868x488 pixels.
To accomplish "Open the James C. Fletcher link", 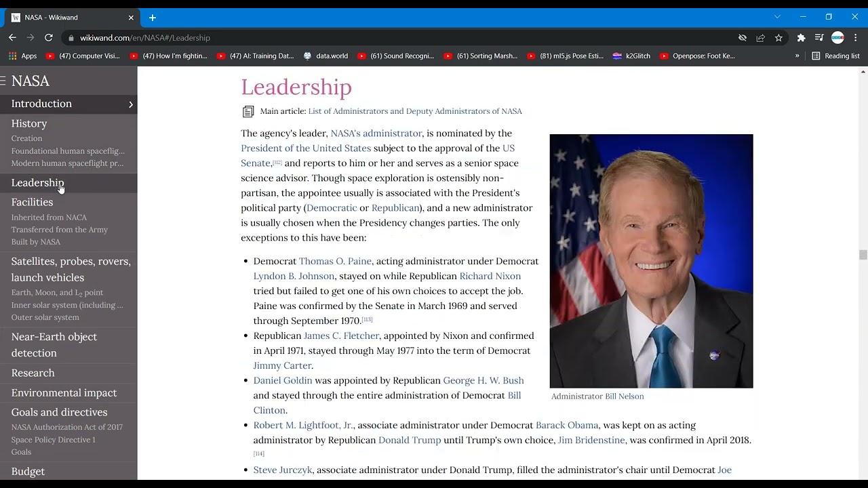I will click(341, 335).
